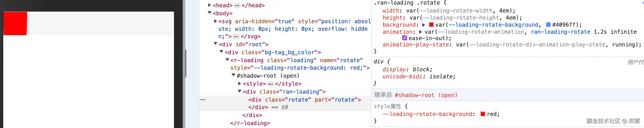
Task: Open the svg ellipsis badge
Action: pos(236,37)
